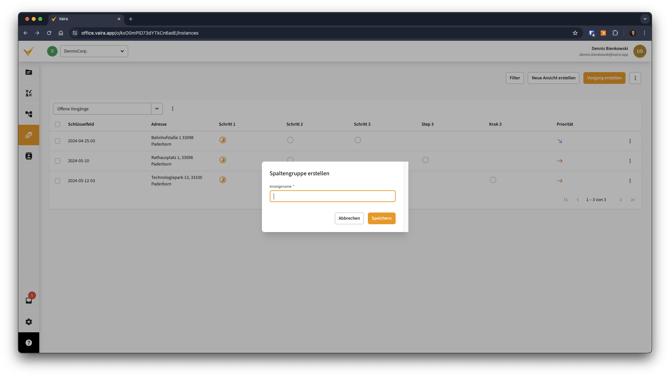Sort by Schlüsselfeld column header
This screenshot has width=670, height=377.
pos(81,124)
